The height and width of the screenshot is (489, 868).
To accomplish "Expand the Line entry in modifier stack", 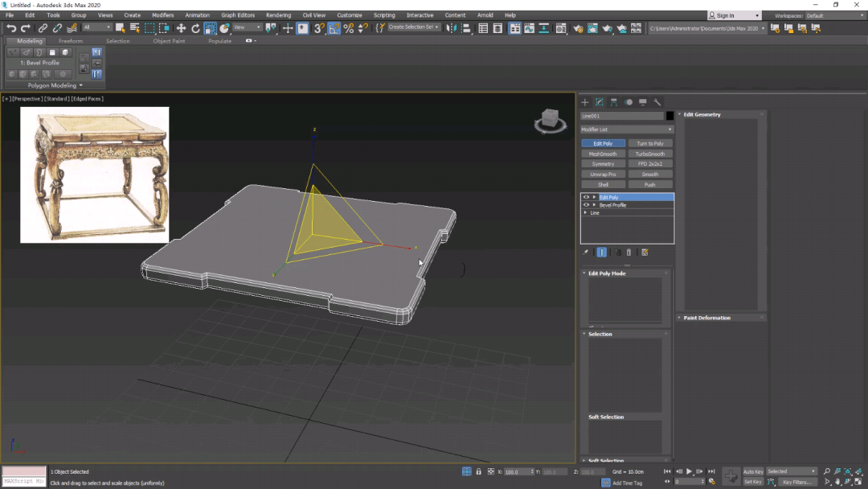I will [586, 213].
